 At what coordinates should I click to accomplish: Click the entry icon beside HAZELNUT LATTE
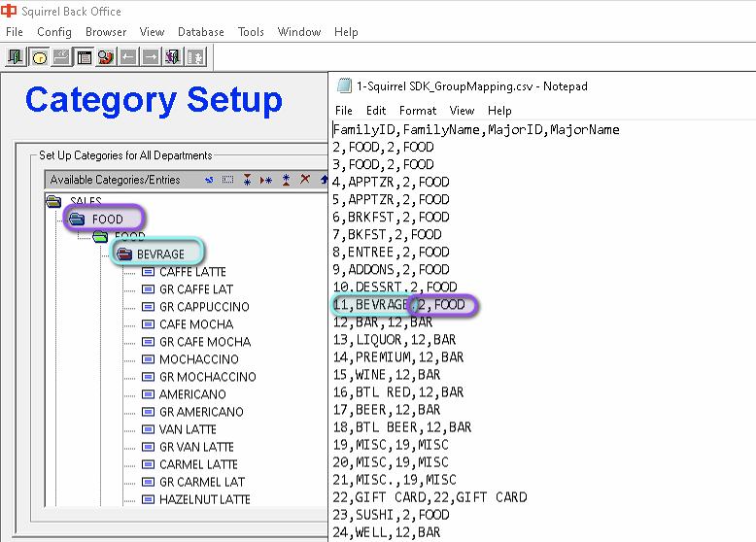tap(148, 499)
